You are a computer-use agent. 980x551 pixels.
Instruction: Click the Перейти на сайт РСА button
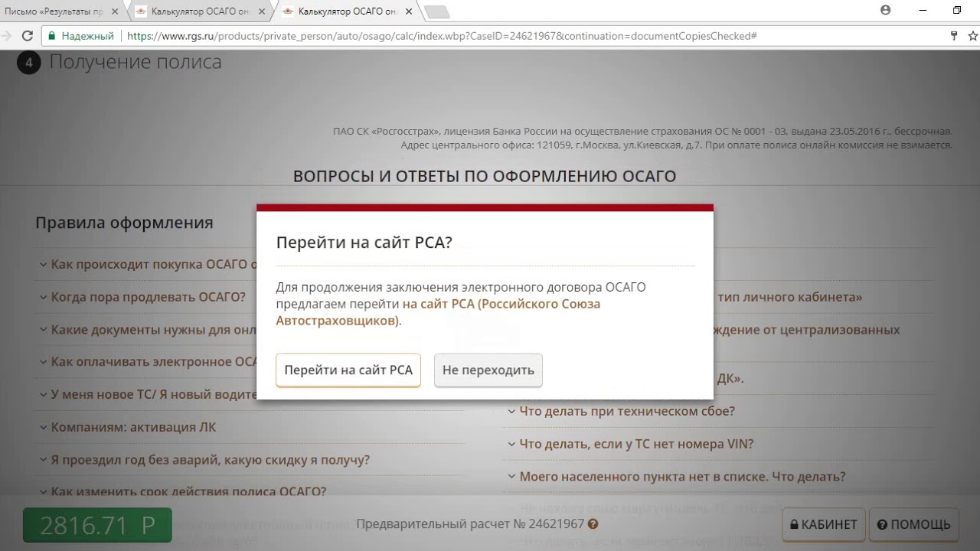click(348, 370)
